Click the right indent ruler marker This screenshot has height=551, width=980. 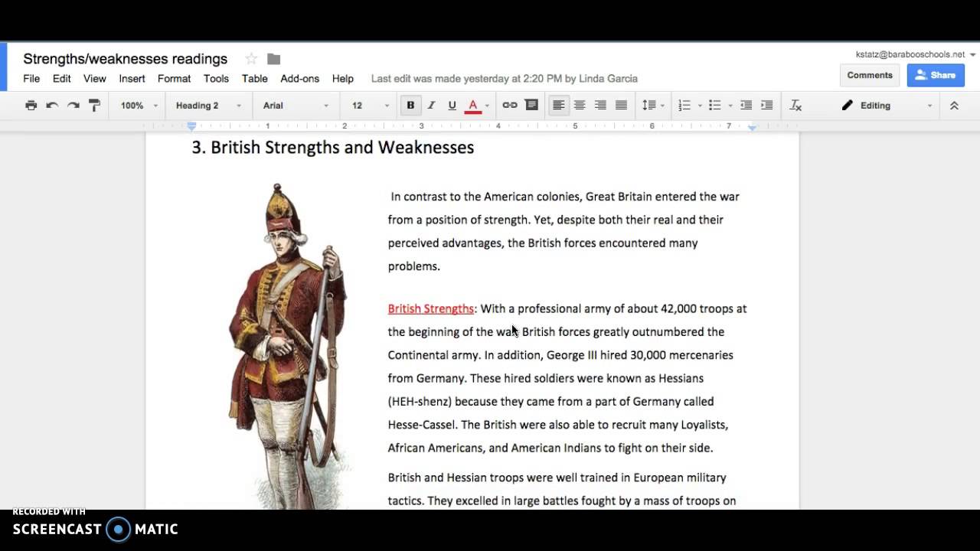pyautogui.click(x=752, y=127)
